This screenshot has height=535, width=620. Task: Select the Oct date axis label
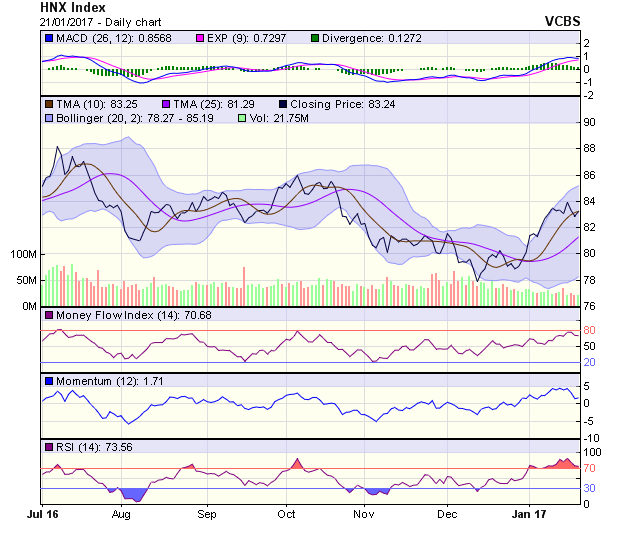[286, 514]
